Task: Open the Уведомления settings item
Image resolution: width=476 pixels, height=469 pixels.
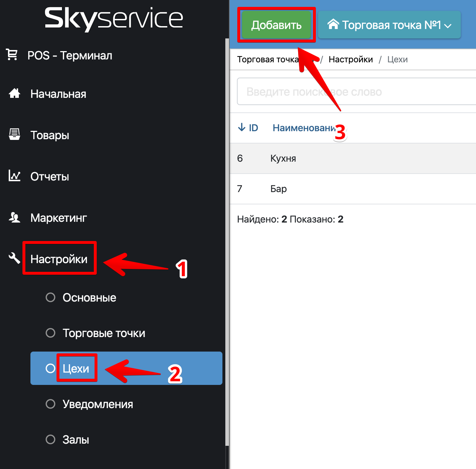Action: tap(97, 404)
